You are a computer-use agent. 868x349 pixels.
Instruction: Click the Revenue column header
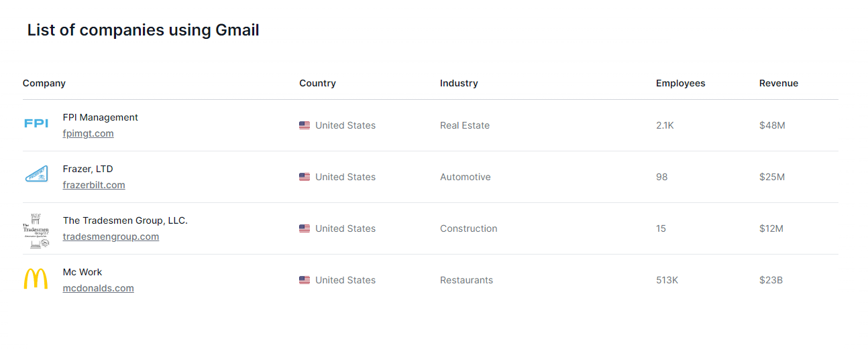coord(778,83)
